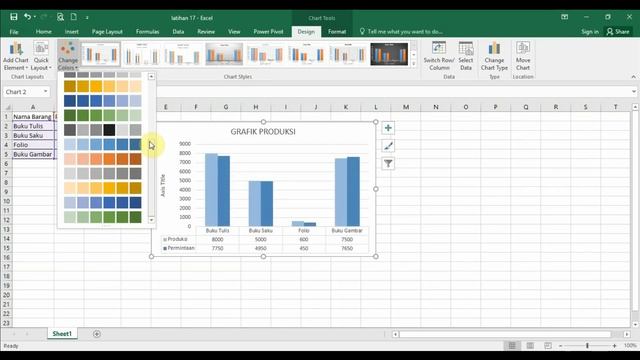Switch to the Home tab

point(43,31)
